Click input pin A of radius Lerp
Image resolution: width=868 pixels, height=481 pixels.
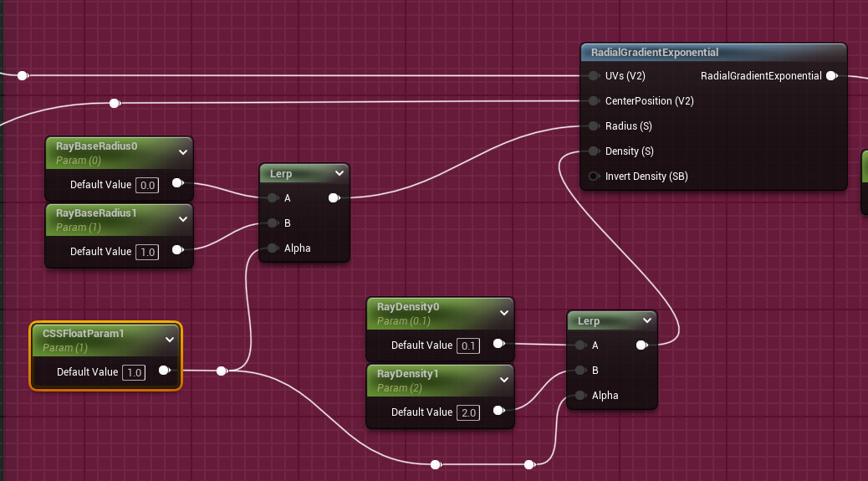pyautogui.click(x=273, y=197)
